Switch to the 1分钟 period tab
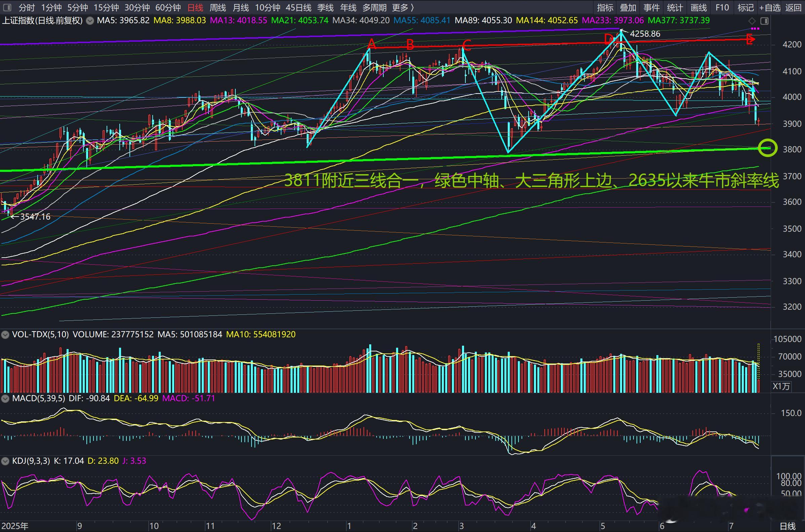This screenshot has width=805, height=532. 51,7
